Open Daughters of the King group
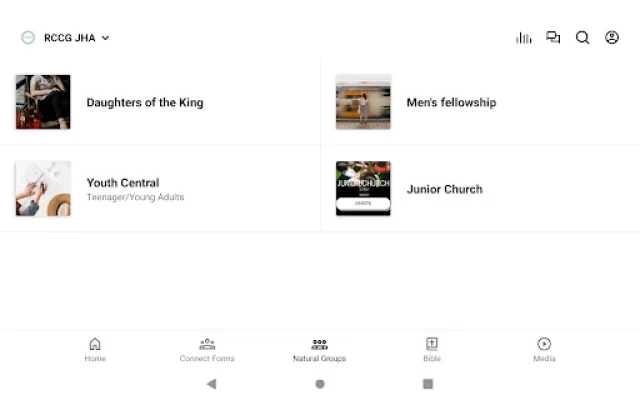 tap(145, 102)
